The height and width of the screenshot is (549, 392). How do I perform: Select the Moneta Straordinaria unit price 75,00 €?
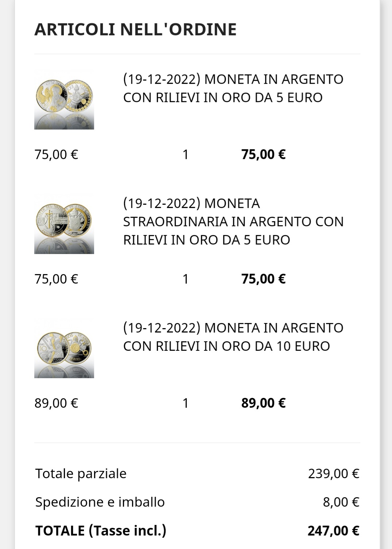(x=57, y=279)
